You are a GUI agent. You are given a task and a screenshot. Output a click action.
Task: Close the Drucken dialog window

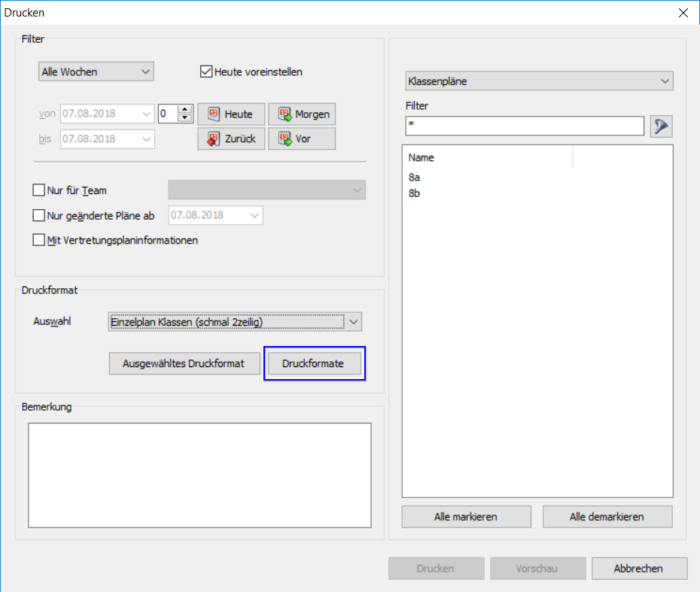[683, 13]
